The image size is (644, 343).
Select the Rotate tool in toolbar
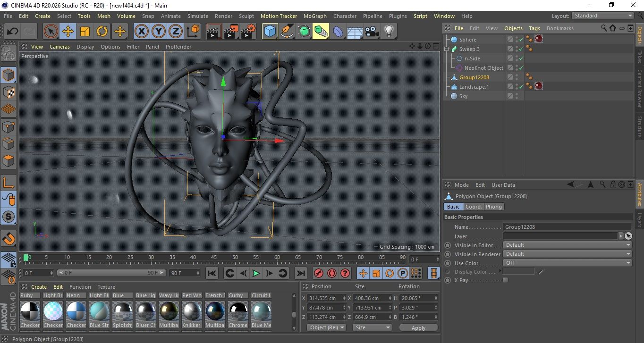point(102,32)
